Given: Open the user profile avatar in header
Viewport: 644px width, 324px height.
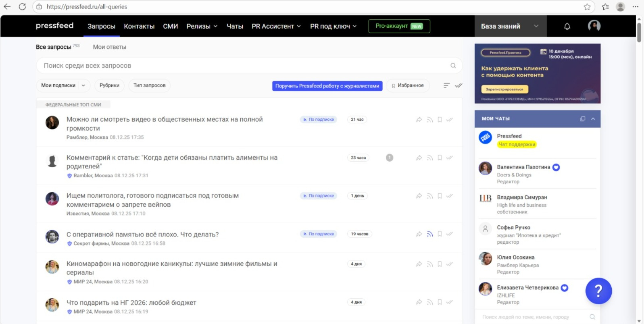Looking at the screenshot, I should [594, 26].
